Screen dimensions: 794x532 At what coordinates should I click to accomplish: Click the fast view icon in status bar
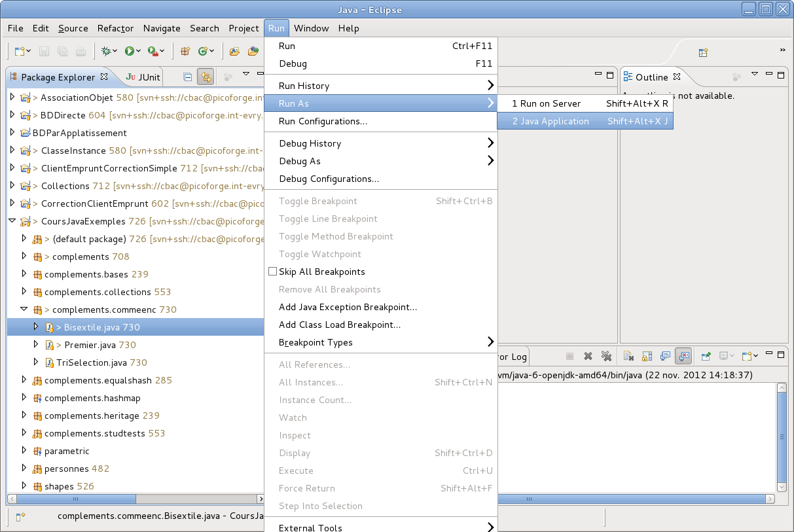(20, 516)
